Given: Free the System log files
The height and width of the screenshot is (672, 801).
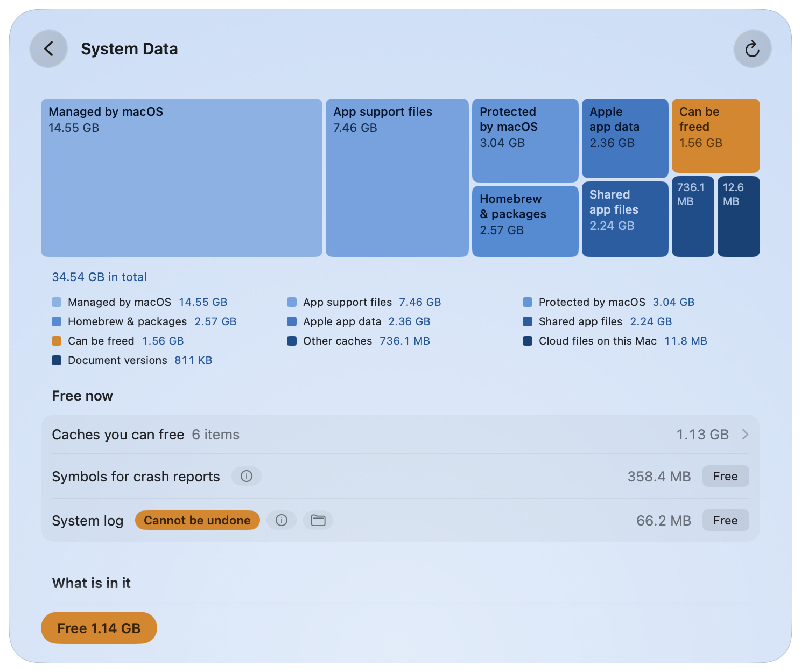Looking at the screenshot, I should tap(725, 520).
